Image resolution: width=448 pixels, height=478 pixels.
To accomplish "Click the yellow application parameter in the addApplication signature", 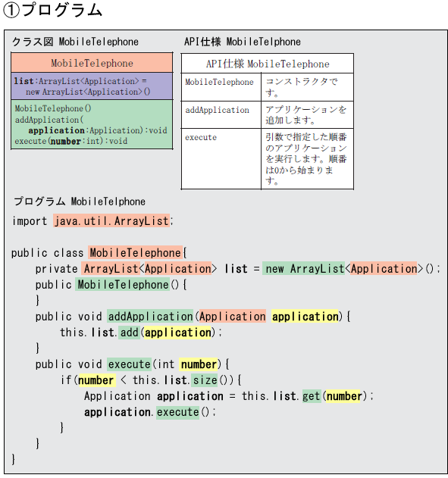I will pos(305,317).
